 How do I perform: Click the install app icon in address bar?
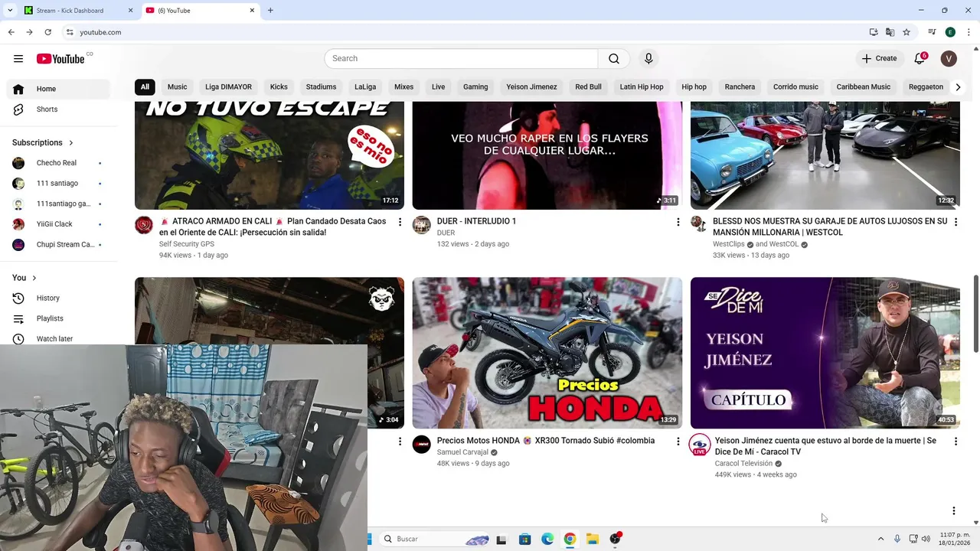pyautogui.click(x=874, y=32)
